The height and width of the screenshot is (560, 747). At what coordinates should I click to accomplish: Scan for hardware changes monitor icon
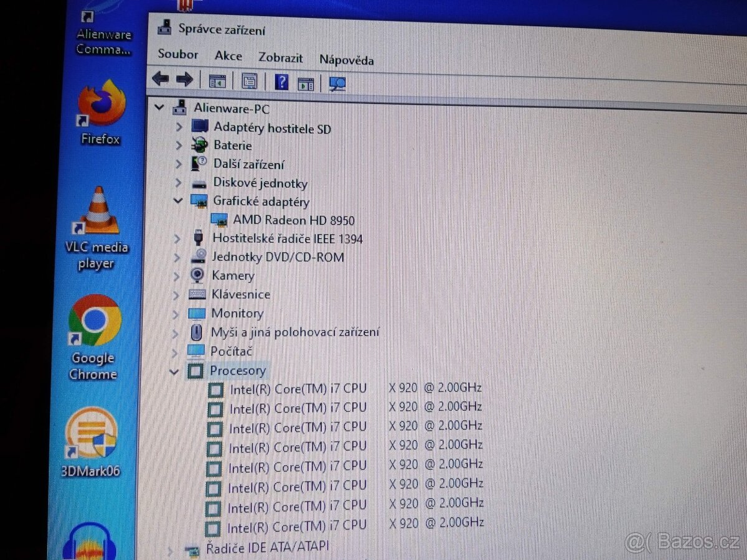[337, 84]
